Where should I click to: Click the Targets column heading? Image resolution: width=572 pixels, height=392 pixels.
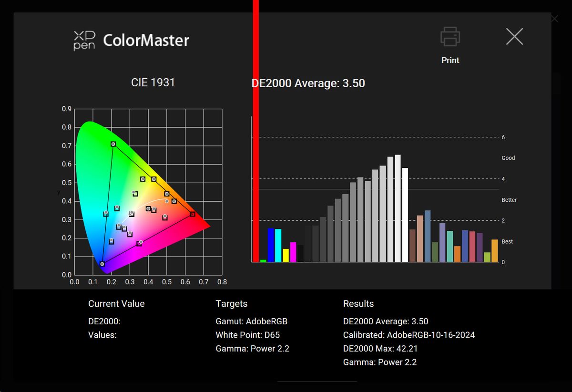(232, 304)
